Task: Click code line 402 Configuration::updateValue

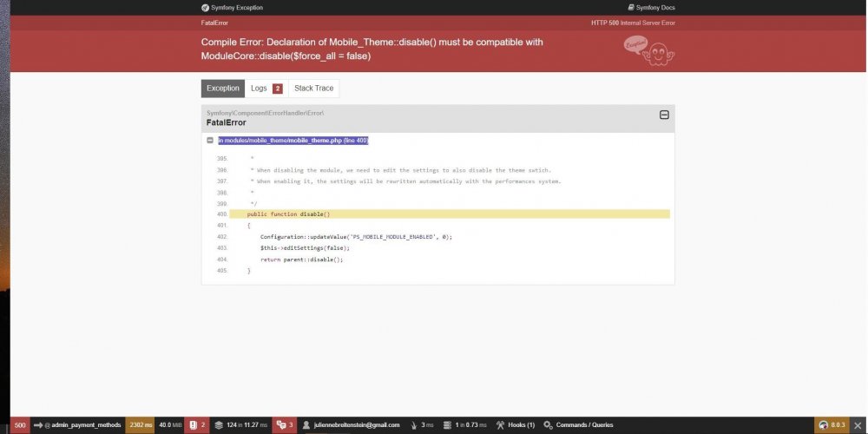Action: [356, 236]
